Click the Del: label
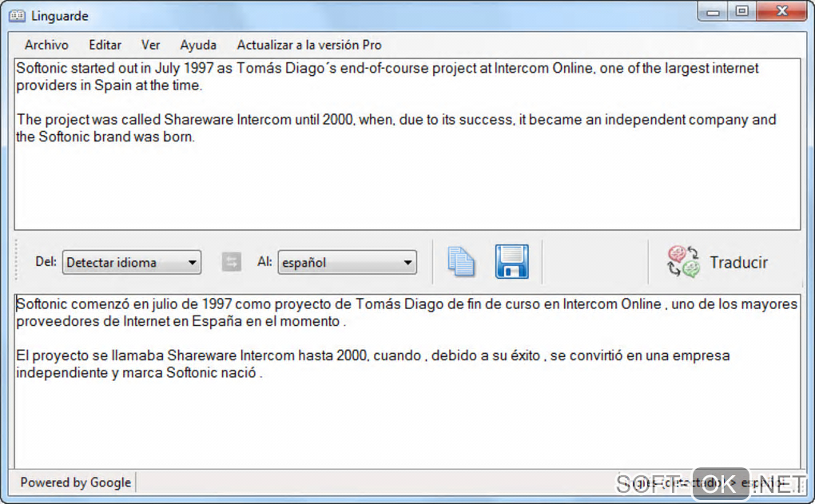815x504 pixels. coord(46,261)
